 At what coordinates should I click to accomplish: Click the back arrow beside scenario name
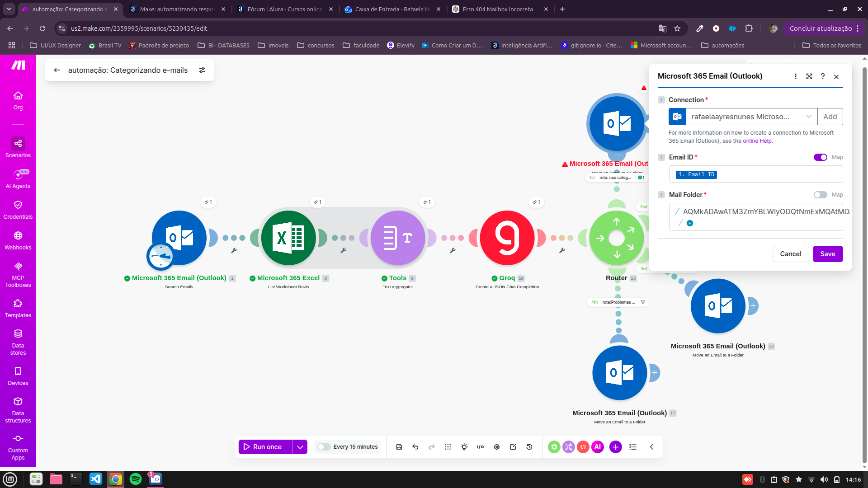coord(57,70)
